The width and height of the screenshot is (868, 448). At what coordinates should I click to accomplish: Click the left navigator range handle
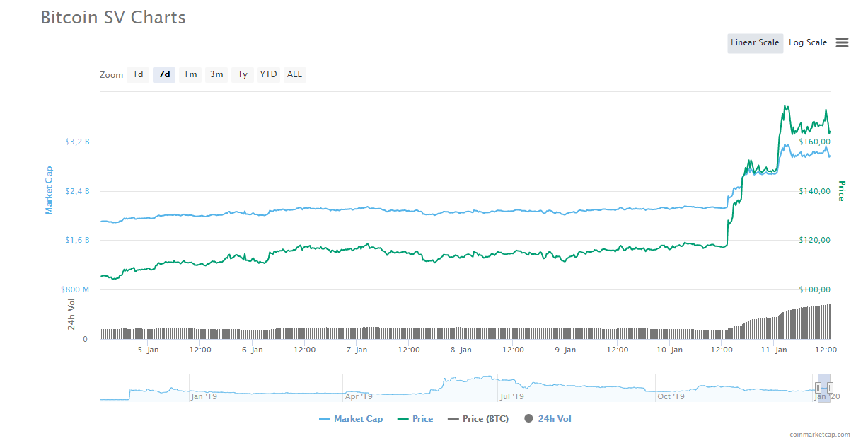818,387
